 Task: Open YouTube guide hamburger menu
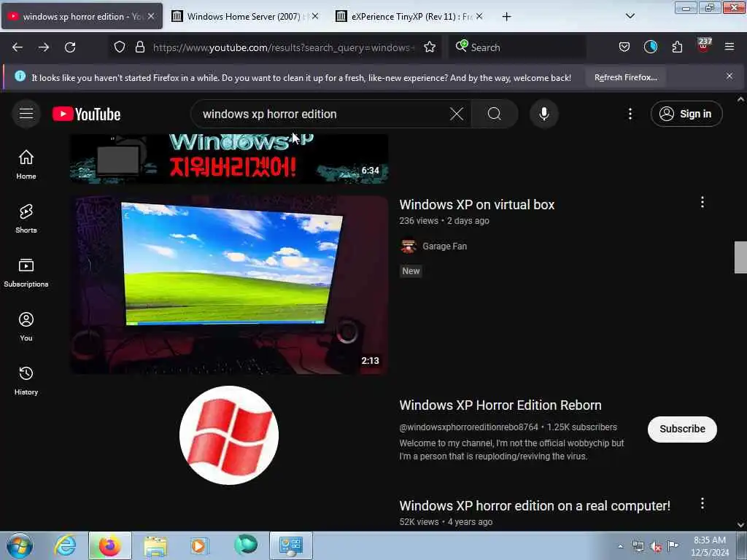point(26,114)
